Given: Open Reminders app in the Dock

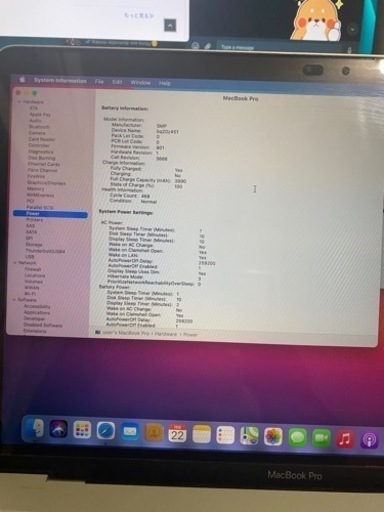Looking at the screenshot, I should pos(225,435).
